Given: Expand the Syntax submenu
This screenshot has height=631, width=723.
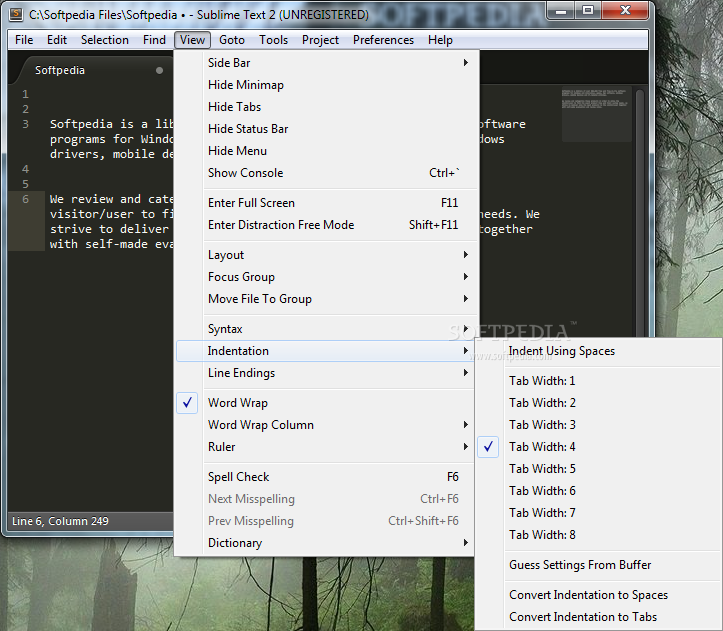Looking at the screenshot, I should (326, 329).
